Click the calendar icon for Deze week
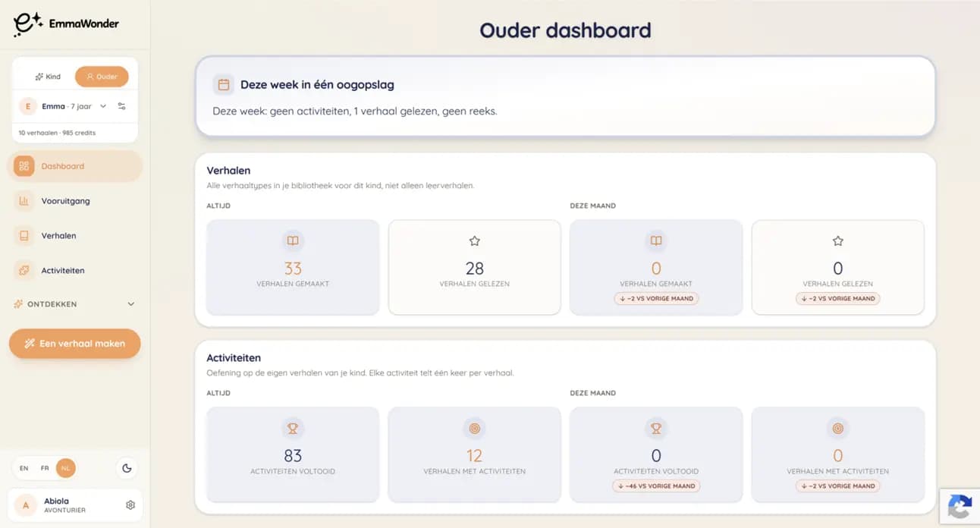 223,84
